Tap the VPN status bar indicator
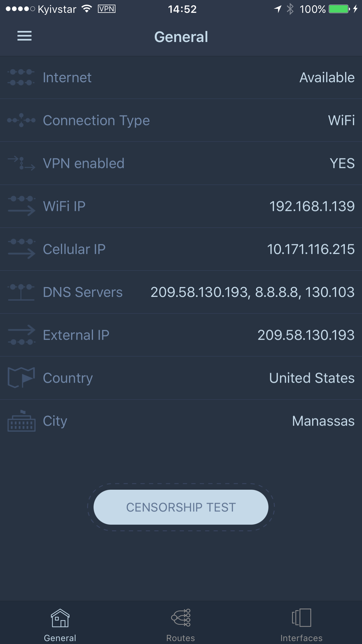The image size is (362, 644). 107,9
